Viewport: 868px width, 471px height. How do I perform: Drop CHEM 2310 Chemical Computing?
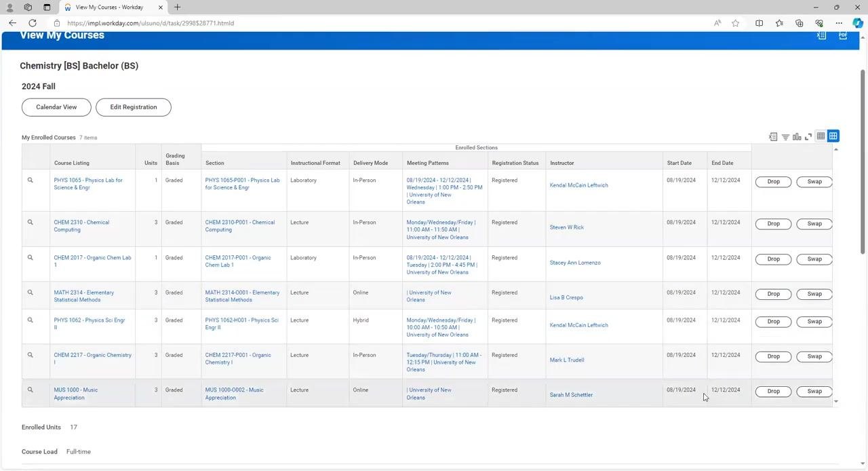click(773, 224)
